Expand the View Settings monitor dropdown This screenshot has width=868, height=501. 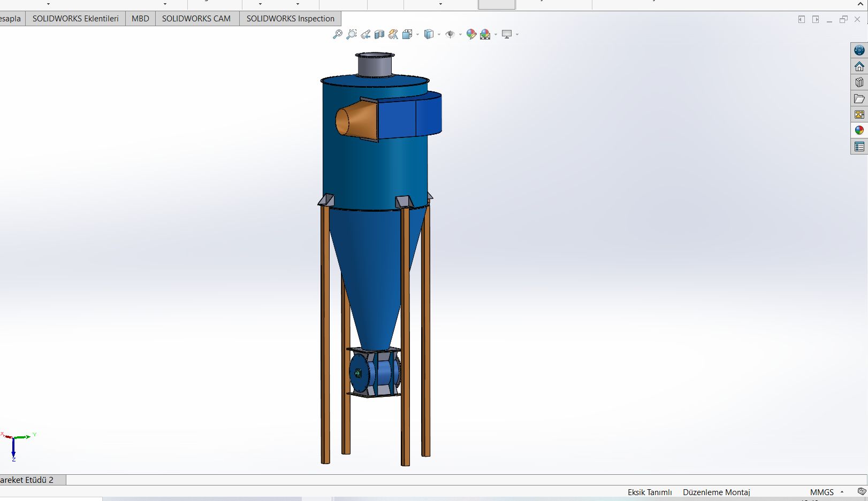517,35
